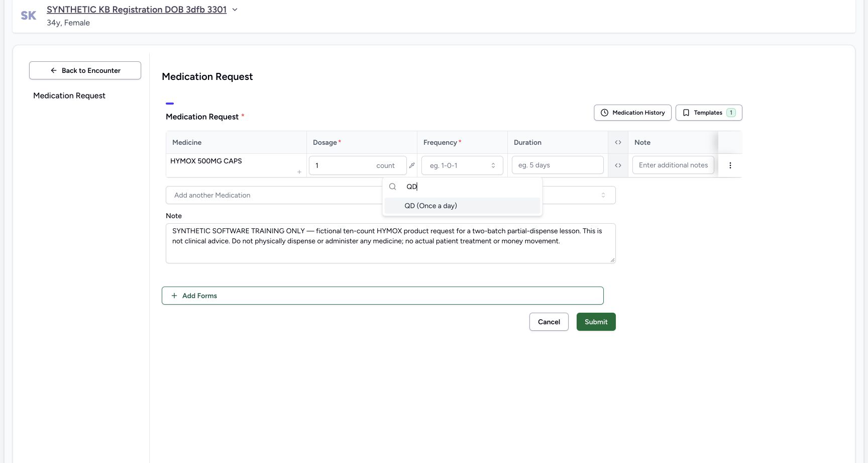Toggle expand icon in the HYMOX row
Image resolution: width=868 pixels, height=463 pixels.
[x=618, y=165]
